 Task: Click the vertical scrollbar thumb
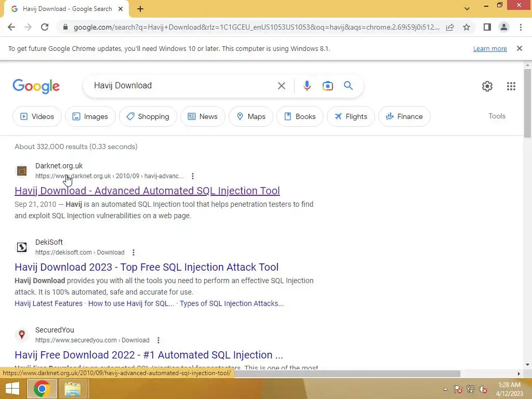point(527,103)
